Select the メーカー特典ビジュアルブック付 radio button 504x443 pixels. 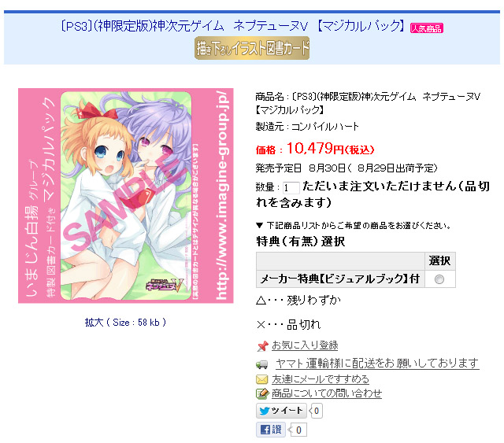click(439, 279)
